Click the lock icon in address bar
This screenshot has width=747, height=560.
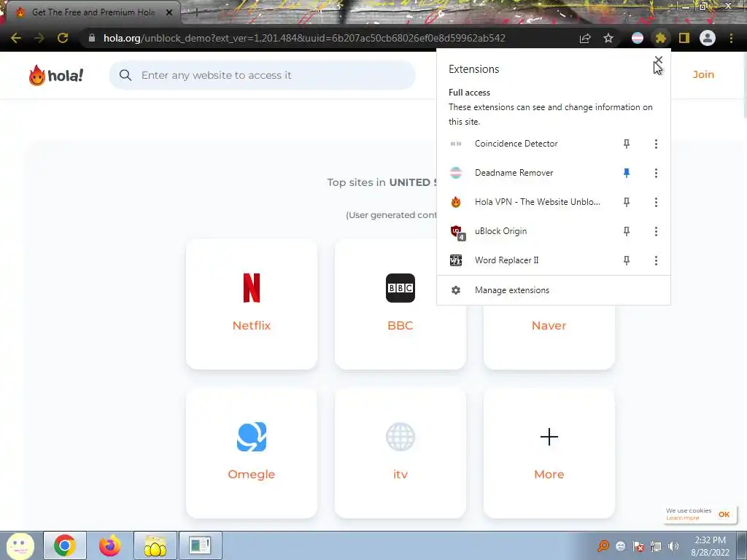tap(92, 38)
